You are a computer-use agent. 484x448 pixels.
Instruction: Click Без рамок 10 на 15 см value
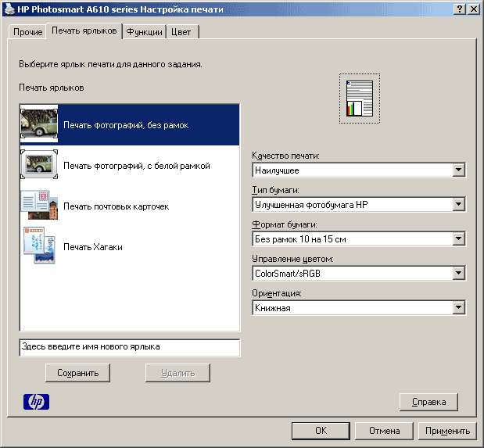coord(353,239)
